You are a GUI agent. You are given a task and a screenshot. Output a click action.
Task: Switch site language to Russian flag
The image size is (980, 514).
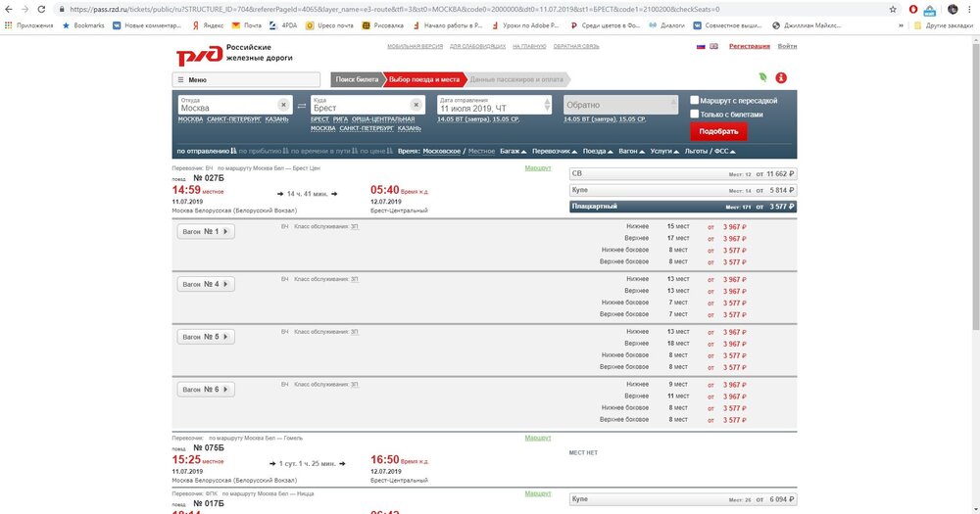point(701,46)
